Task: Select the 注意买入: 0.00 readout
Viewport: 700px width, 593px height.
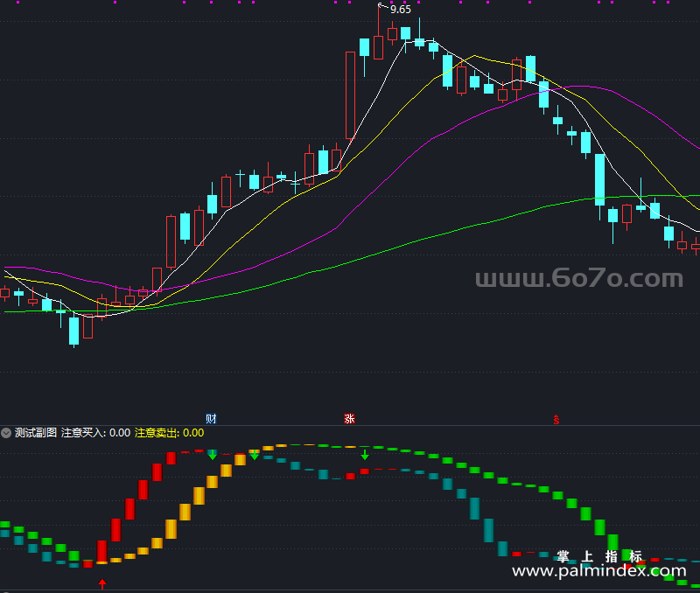Action: click(95, 433)
